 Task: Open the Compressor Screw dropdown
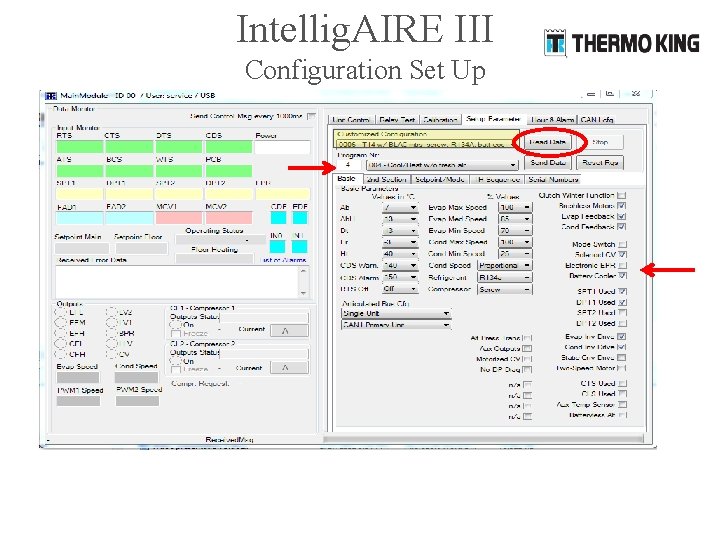[x=505, y=289]
